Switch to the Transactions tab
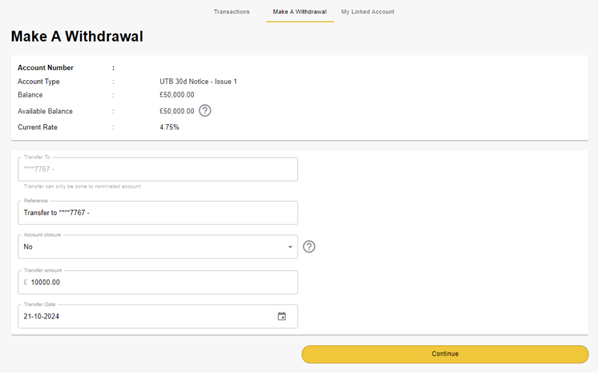 [233, 12]
